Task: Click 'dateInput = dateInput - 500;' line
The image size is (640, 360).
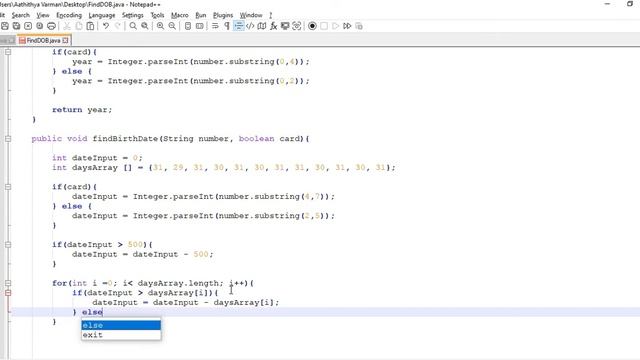Action: (142, 254)
